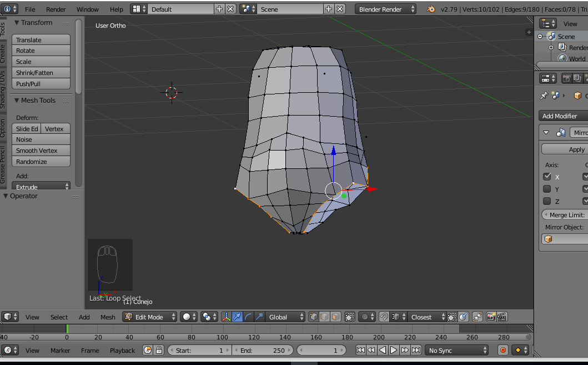Open the Info editor type selector
This screenshot has height=365, width=588.
pos(9,9)
